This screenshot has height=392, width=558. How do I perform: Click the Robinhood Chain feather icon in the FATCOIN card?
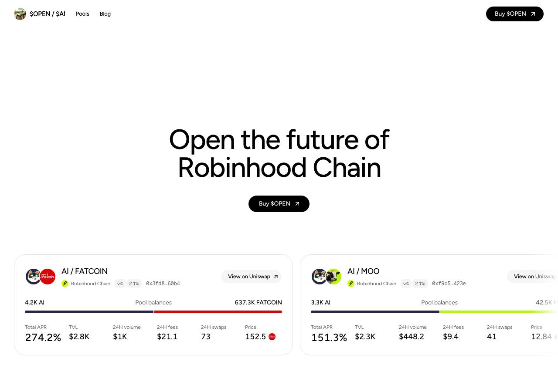65,284
